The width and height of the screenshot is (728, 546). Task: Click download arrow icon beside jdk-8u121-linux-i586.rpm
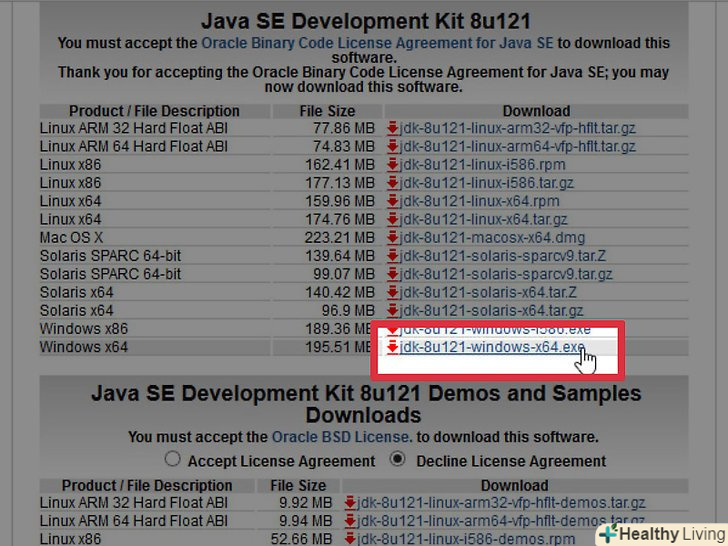[x=393, y=164]
